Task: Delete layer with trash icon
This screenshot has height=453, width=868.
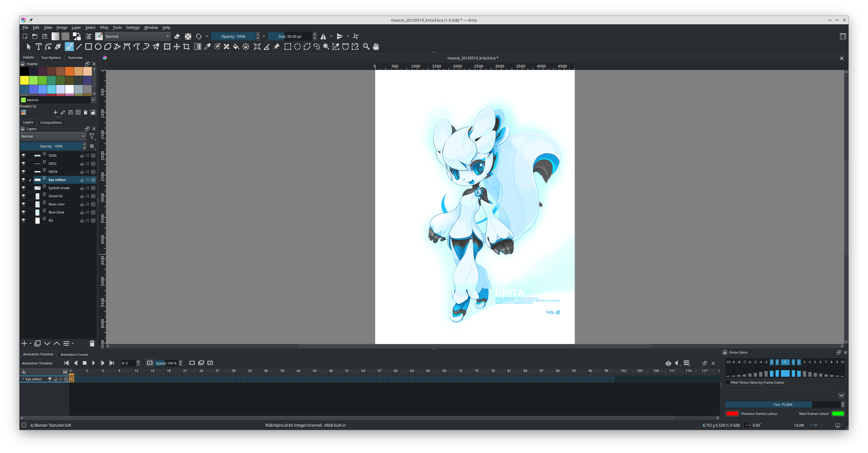Action: (92, 343)
